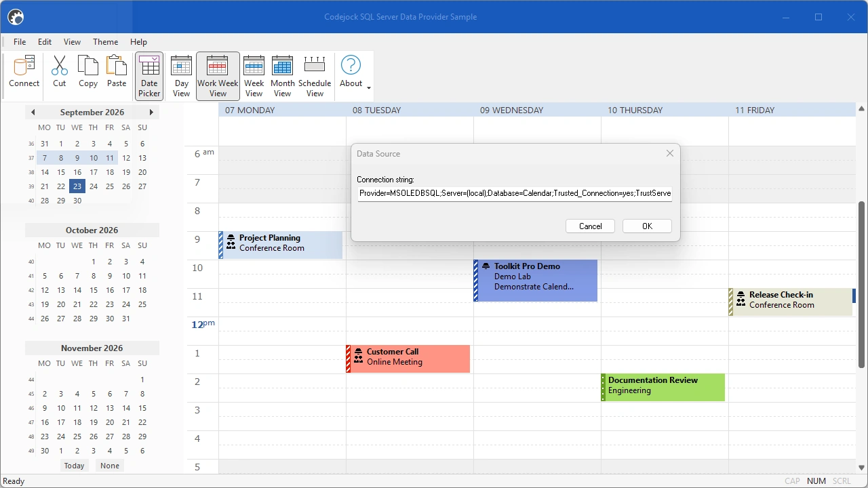868x488 pixels.
Task: Open the Help menu
Action: pyautogui.click(x=138, y=42)
